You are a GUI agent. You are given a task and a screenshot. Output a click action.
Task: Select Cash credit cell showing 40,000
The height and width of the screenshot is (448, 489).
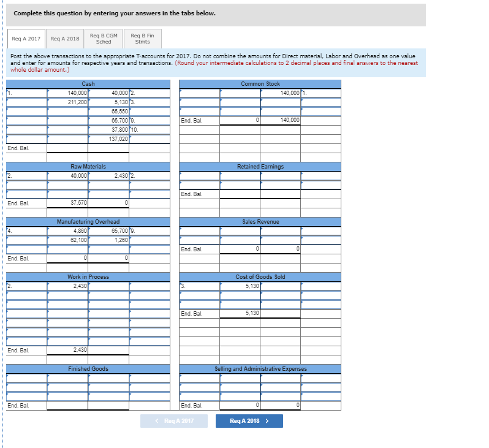coord(108,93)
